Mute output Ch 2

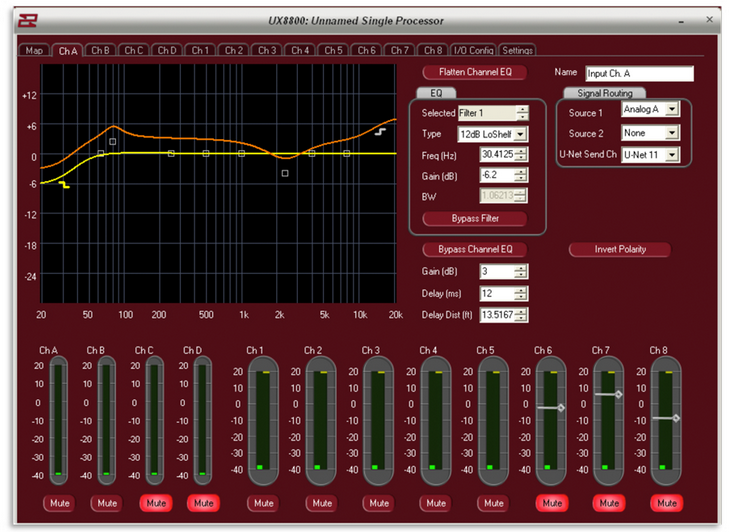tap(322, 503)
